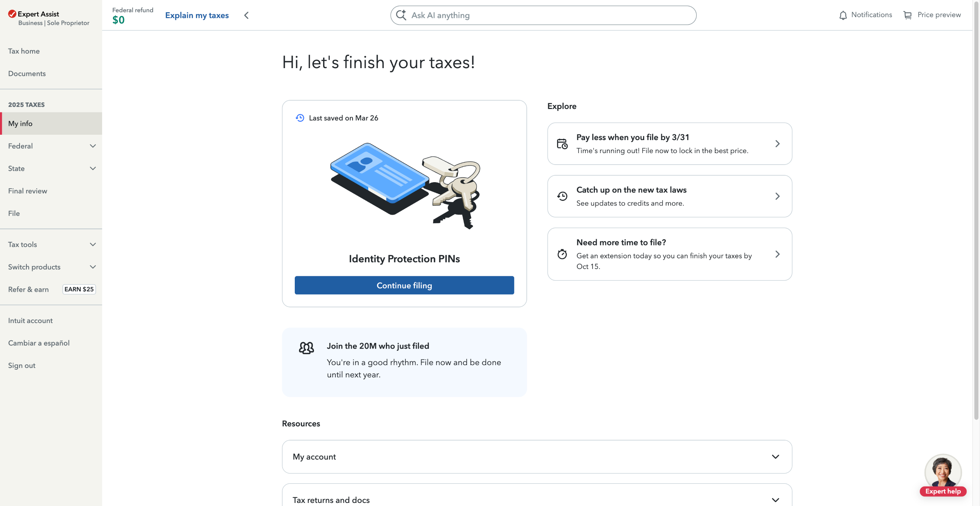Expand the Tax tools menu
Screen dimensions: 980x506
click(x=93, y=245)
